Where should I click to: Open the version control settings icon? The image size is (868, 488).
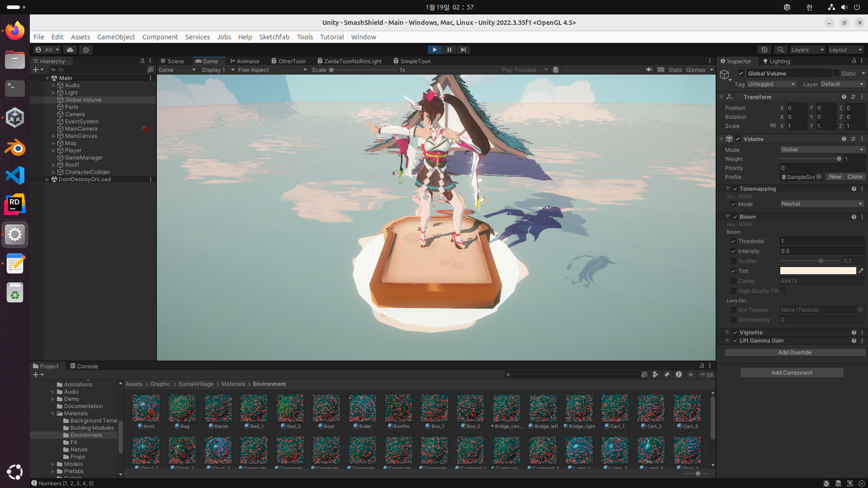86,50
